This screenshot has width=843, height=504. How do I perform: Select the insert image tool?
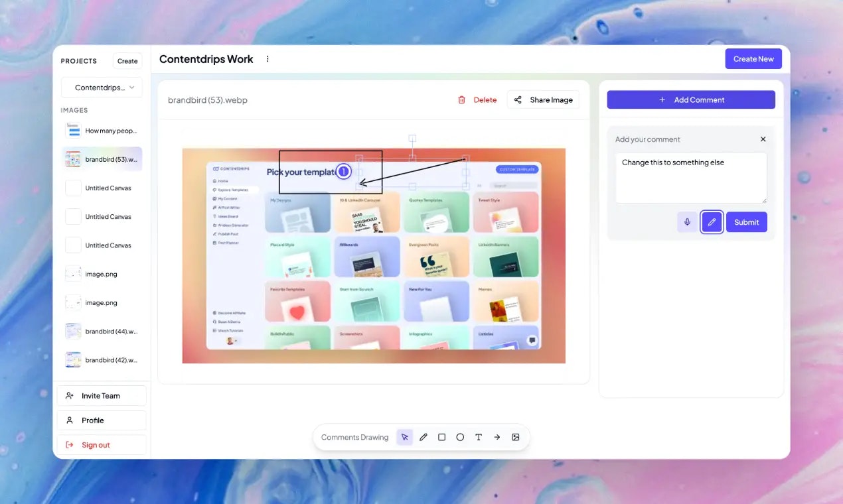point(516,437)
